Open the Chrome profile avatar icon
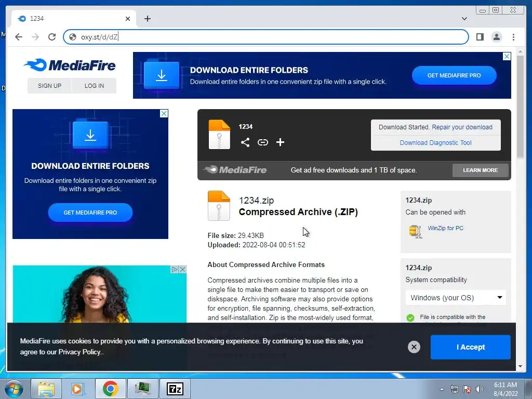Screen dimensions: 532x399 496,37
